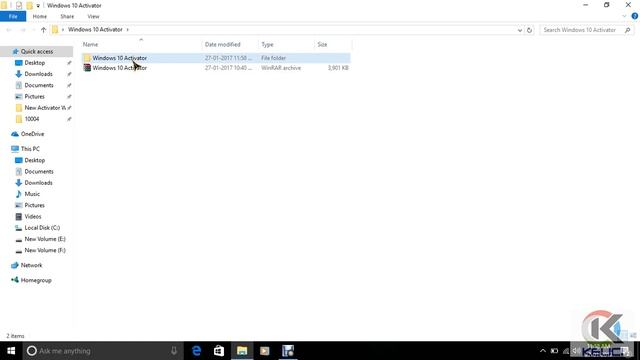
Task: Click the Cortana microphone icon
Action: [x=174, y=351]
